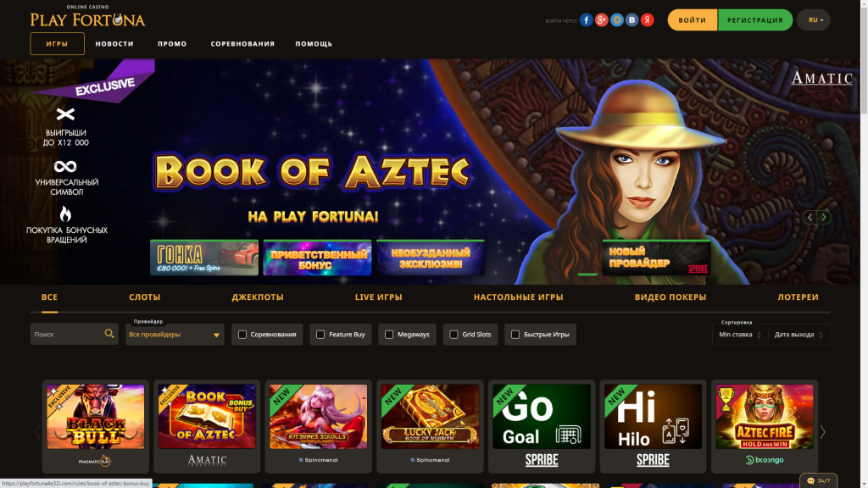This screenshot has height=488, width=868.
Task: Click the search magnifier icon
Action: point(109,334)
